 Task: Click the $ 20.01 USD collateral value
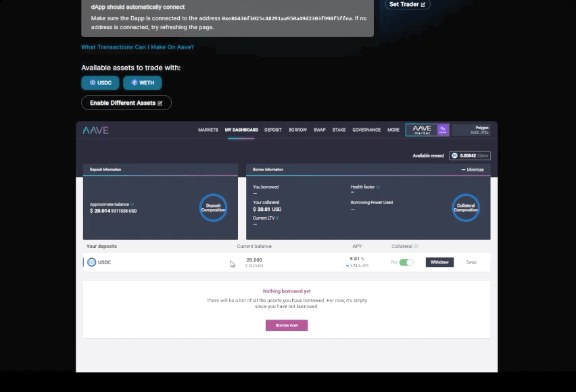point(267,210)
